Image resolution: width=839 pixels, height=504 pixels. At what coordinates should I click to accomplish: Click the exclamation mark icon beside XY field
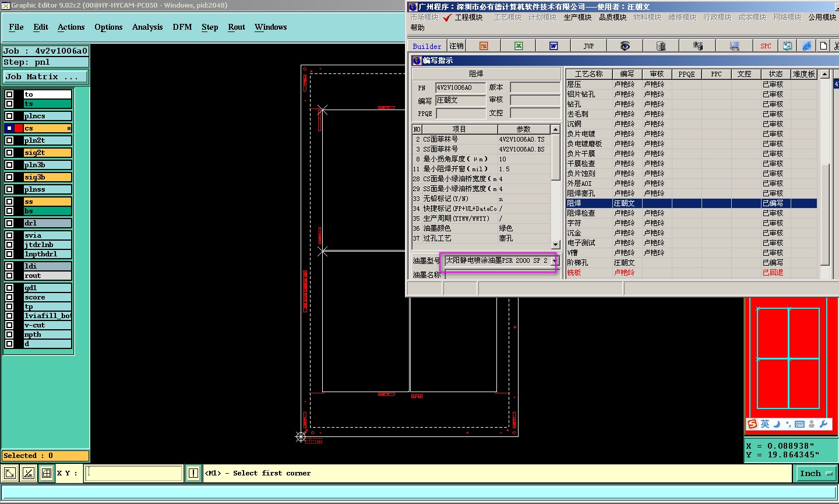click(193, 473)
